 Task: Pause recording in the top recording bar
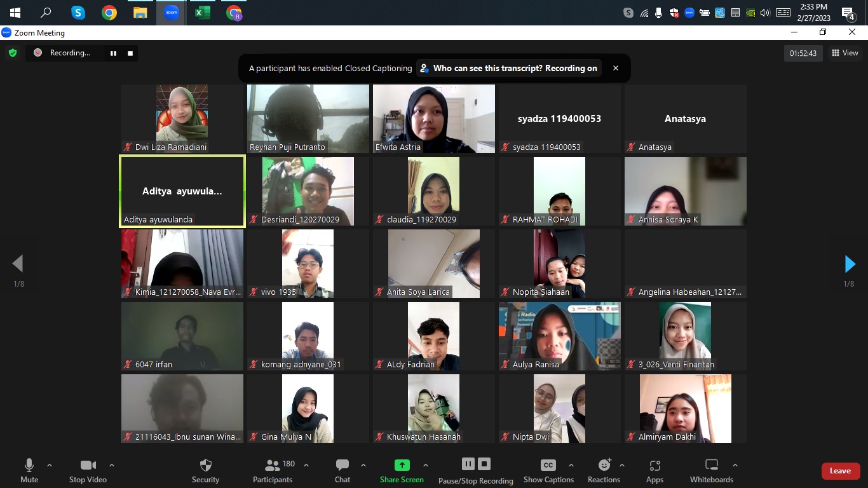[x=113, y=53]
